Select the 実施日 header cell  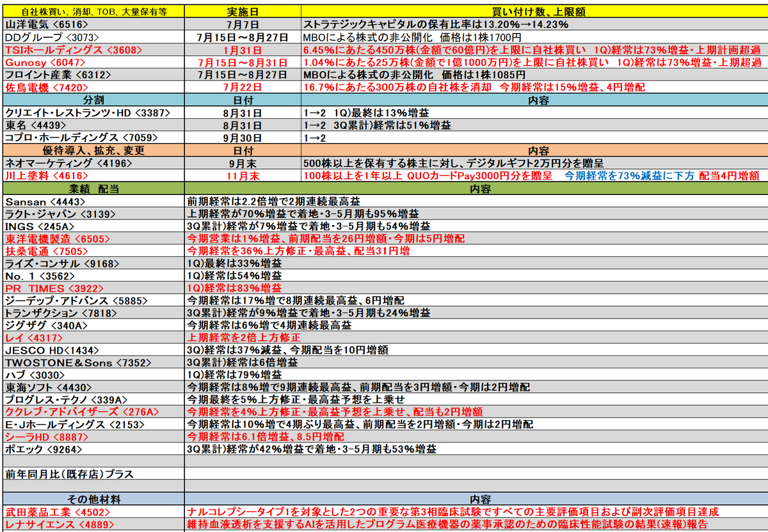[243, 13]
